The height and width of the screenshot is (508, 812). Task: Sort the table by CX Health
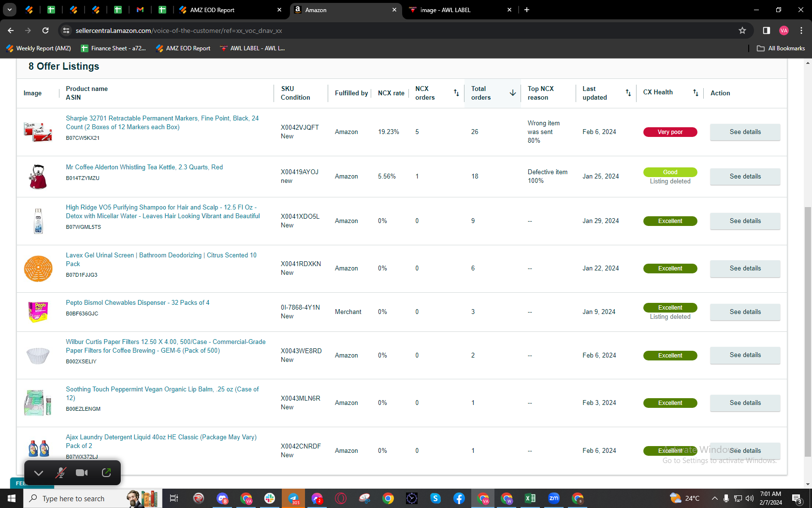696,93
